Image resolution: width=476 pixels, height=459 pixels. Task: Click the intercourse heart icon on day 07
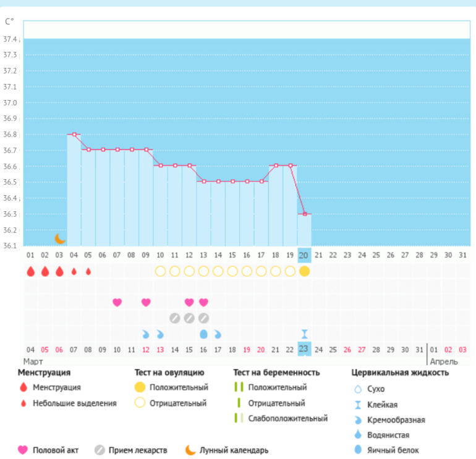coord(117,302)
